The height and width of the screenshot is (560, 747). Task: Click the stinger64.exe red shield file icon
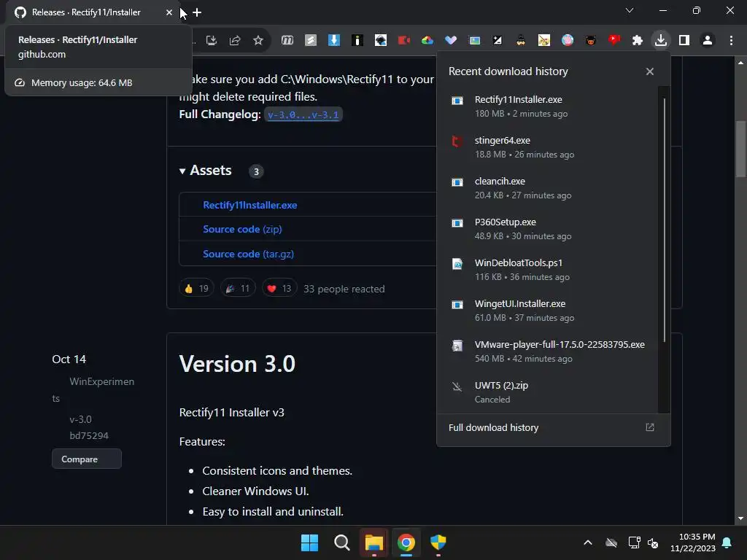click(457, 141)
